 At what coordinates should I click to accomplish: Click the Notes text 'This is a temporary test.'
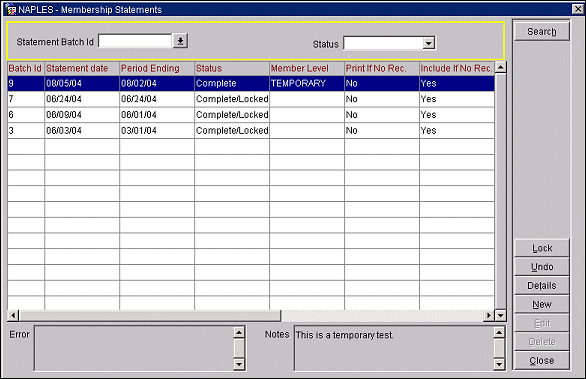pos(345,335)
